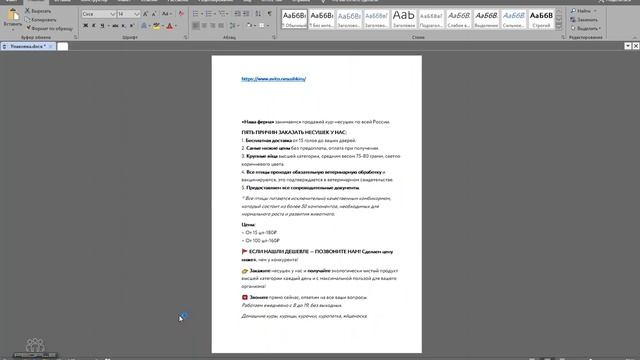Click the Цены: line in the document
The image size is (640, 360).
coord(248,224)
